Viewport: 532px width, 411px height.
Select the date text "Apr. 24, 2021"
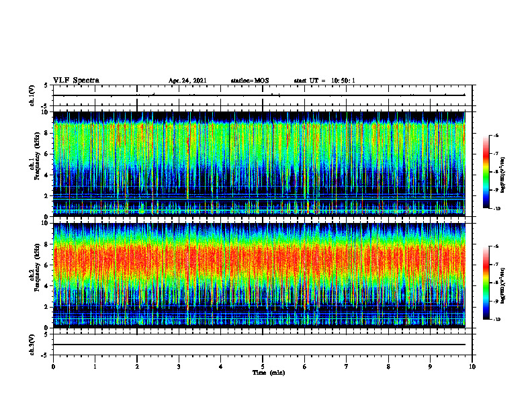[187, 81]
